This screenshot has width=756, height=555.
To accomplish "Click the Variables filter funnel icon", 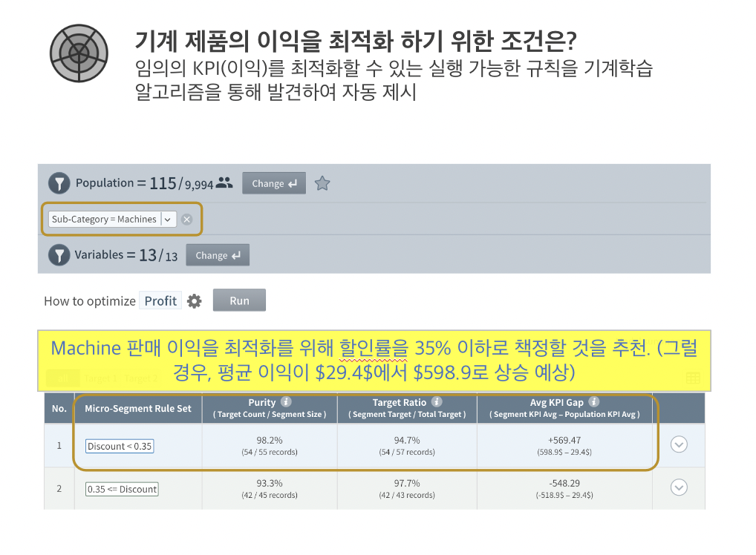I will (59, 254).
